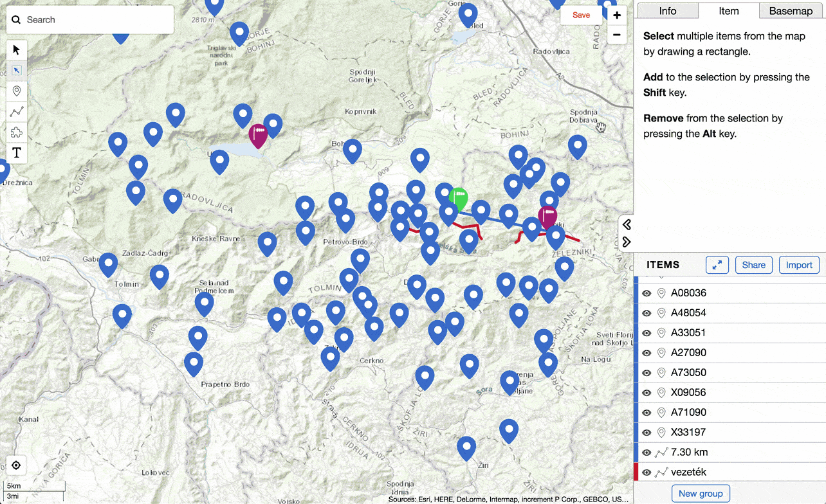Activate the rectangle multi-select tool

click(x=16, y=70)
